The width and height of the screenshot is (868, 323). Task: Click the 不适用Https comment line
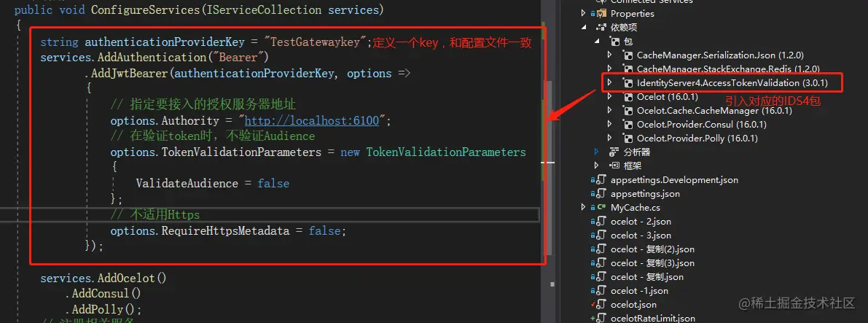pyautogui.click(x=155, y=215)
